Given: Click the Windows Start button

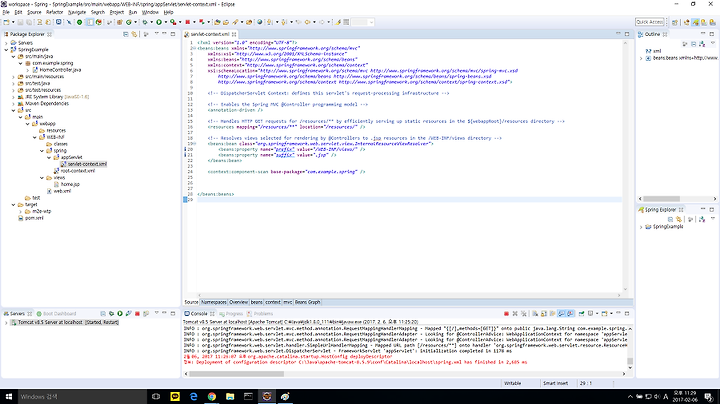Looking at the screenshot, I should click(x=8, y=396).
